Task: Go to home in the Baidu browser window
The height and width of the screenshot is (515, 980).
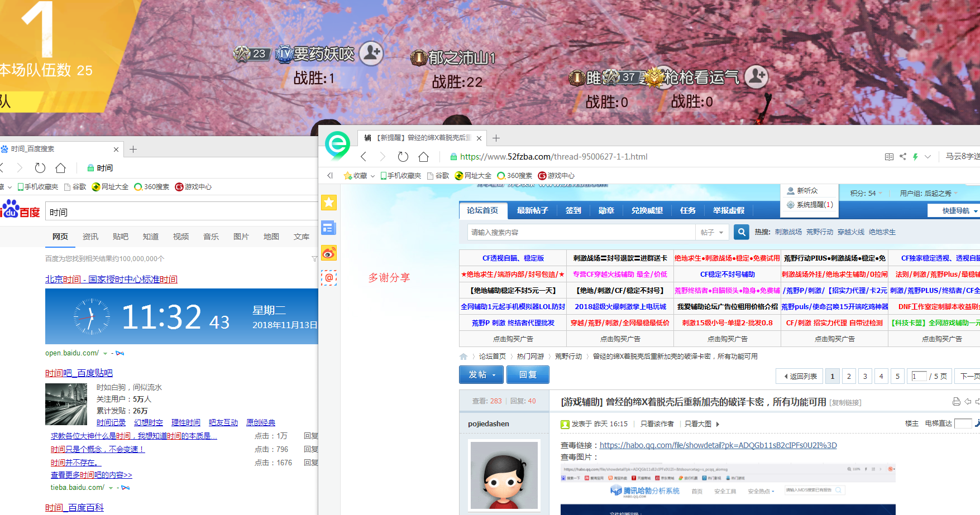Action: tap(60, 168)
